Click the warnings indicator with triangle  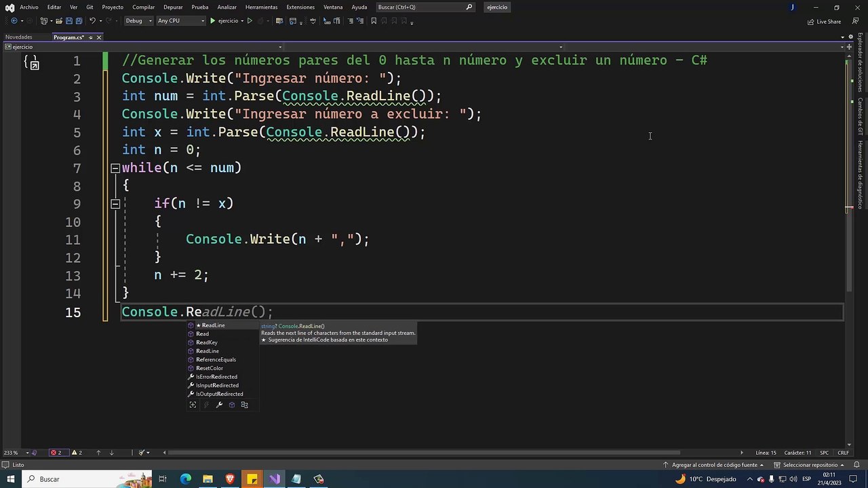pos(76,453)
